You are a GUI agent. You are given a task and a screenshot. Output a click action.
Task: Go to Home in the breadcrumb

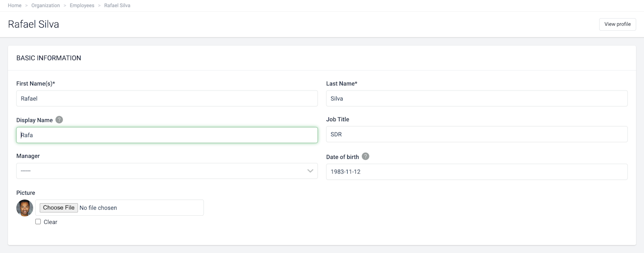click(x=15, y=6)
